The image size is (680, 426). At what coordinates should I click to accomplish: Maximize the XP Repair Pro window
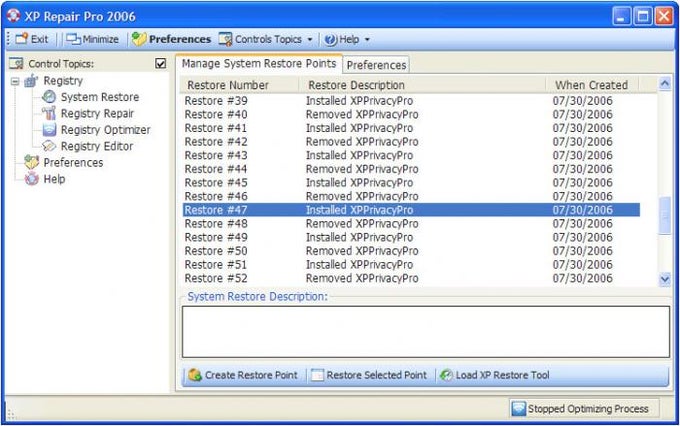click(643, 16)
